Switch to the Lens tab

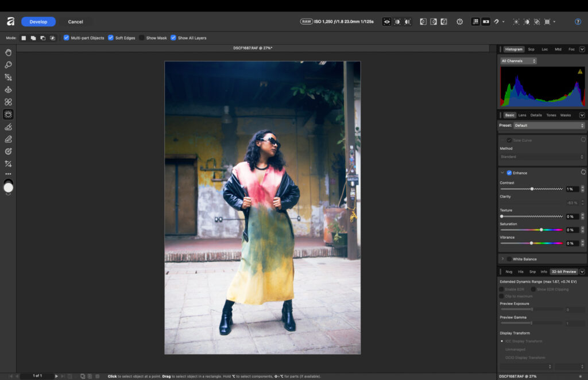(x=522, y=115)
